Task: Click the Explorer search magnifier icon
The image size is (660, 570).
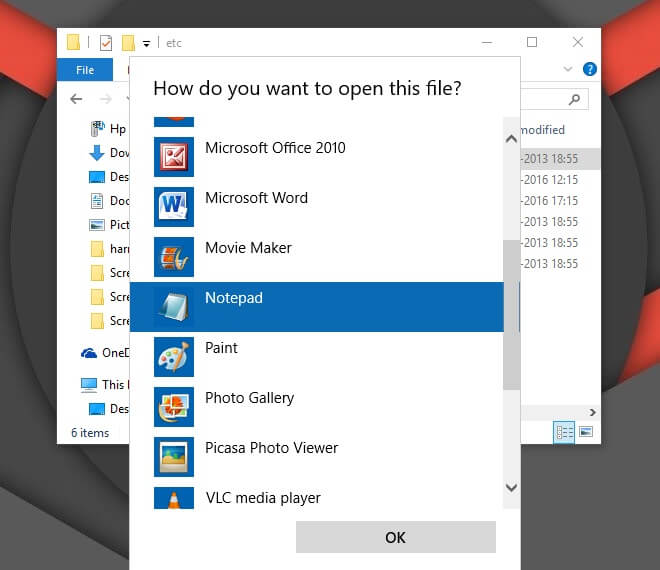Action: [x=575, y=99]
